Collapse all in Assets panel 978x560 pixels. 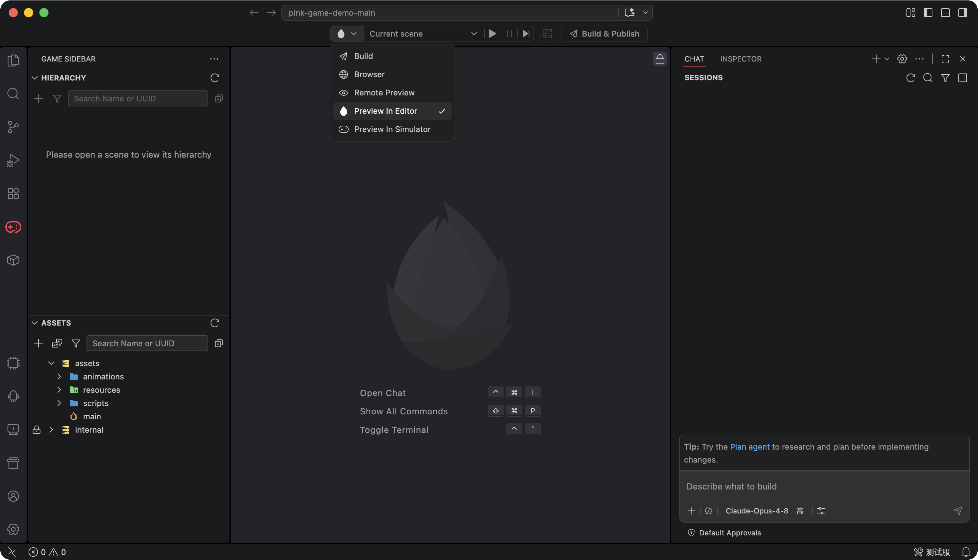219,343
